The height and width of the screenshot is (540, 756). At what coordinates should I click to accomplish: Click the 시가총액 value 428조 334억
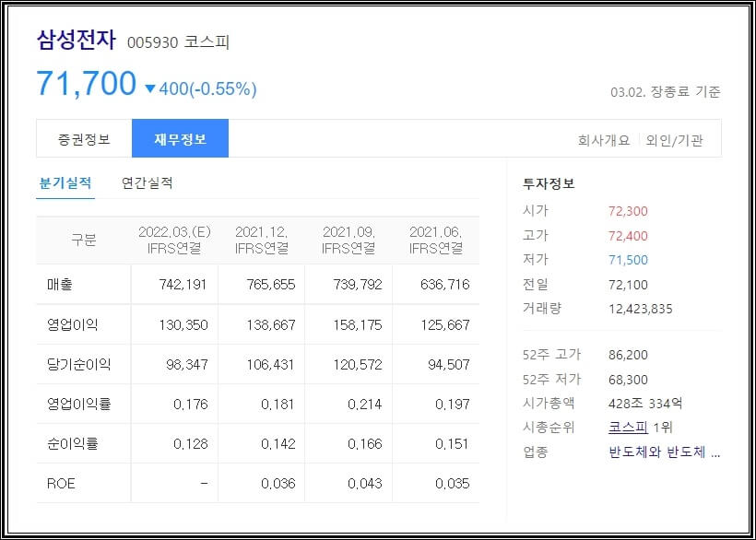[645, 404]
